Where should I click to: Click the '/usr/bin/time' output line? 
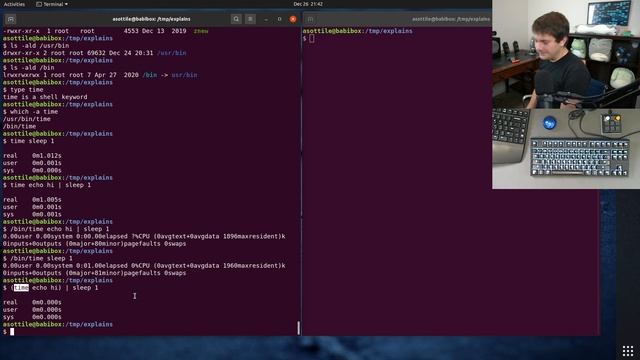(27, 119)
